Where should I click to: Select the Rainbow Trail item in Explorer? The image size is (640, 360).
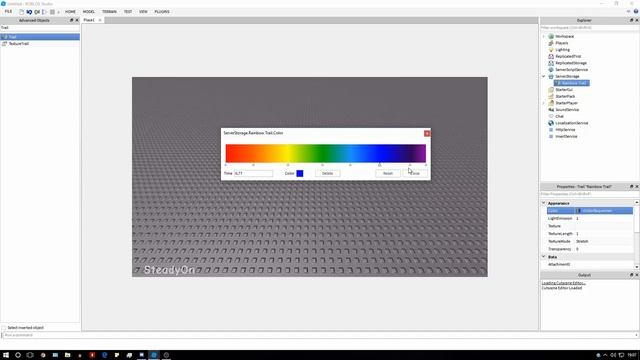point(571,83)
